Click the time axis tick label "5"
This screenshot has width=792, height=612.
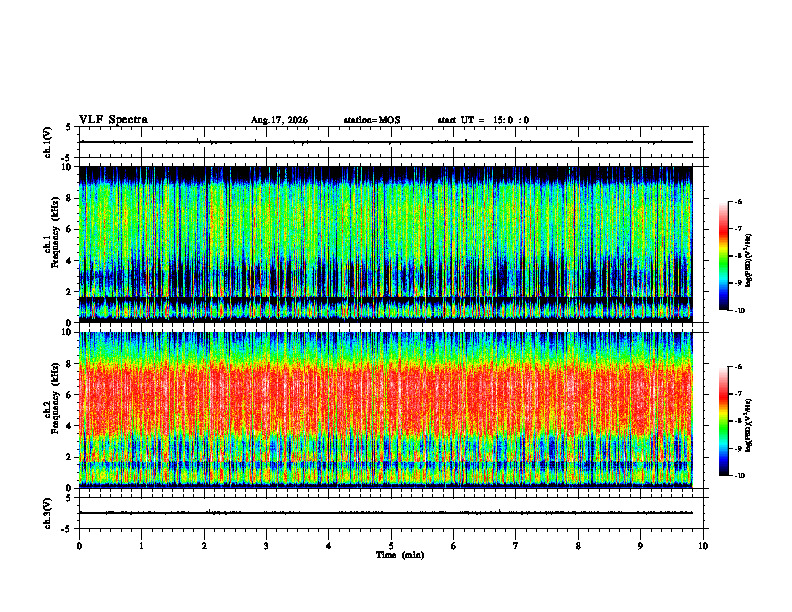click(x=391, y=546)
